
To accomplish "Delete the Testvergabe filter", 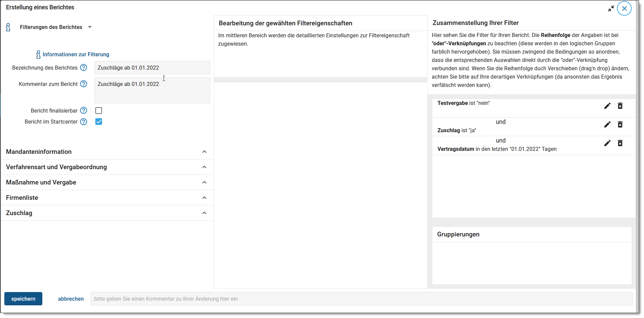I will (620, 106).
